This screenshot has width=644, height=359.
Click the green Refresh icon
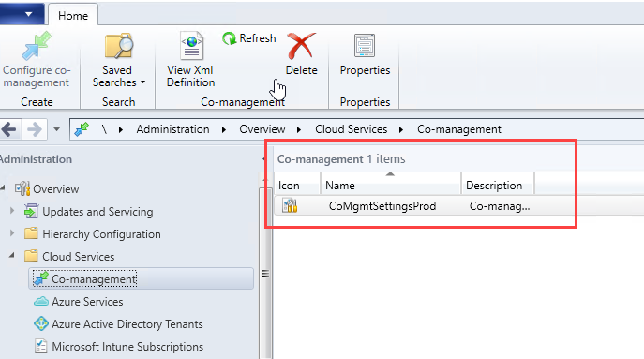click(x=229, y=38)
